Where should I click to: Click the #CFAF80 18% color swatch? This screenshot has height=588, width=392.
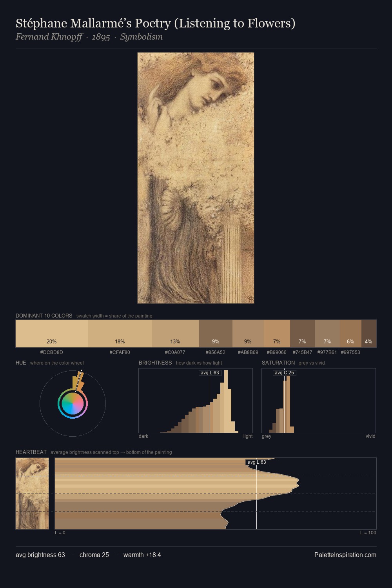click(120, 334)
